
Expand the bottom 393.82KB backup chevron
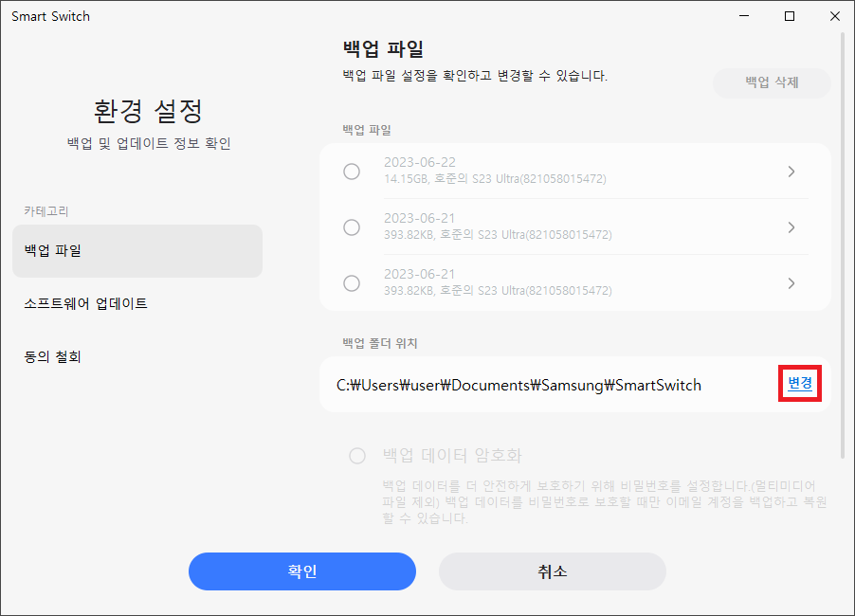791,283
